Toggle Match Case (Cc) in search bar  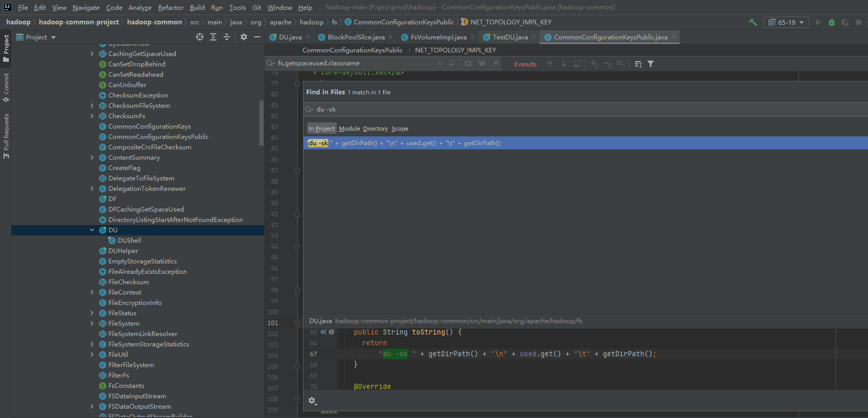469,63
